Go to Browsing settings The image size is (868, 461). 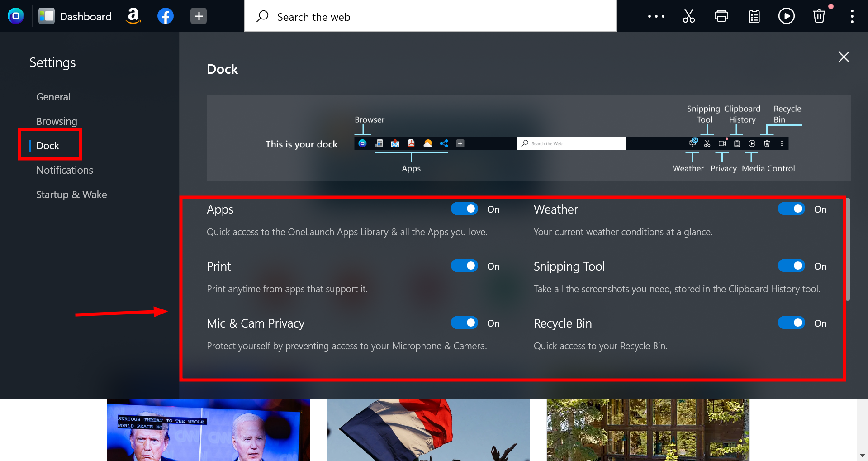[x=57, y=121]
